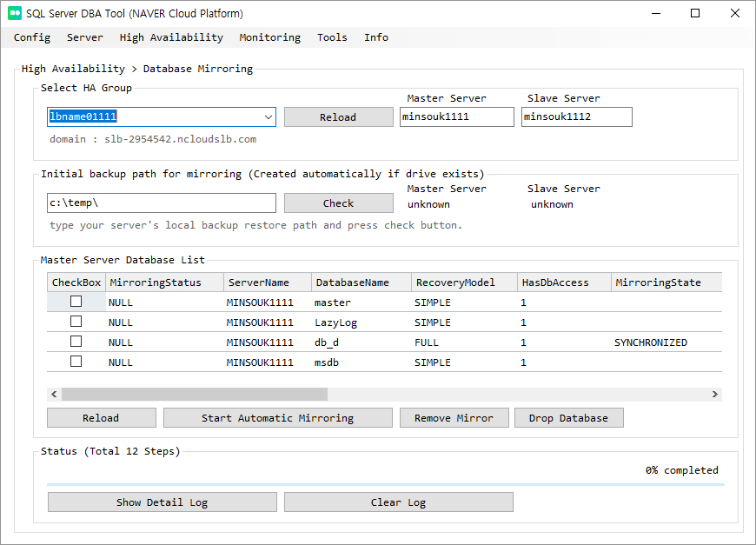Click the Check button for backup path
756x545 pixels.
pyautogui.click(x=338, y=203)
